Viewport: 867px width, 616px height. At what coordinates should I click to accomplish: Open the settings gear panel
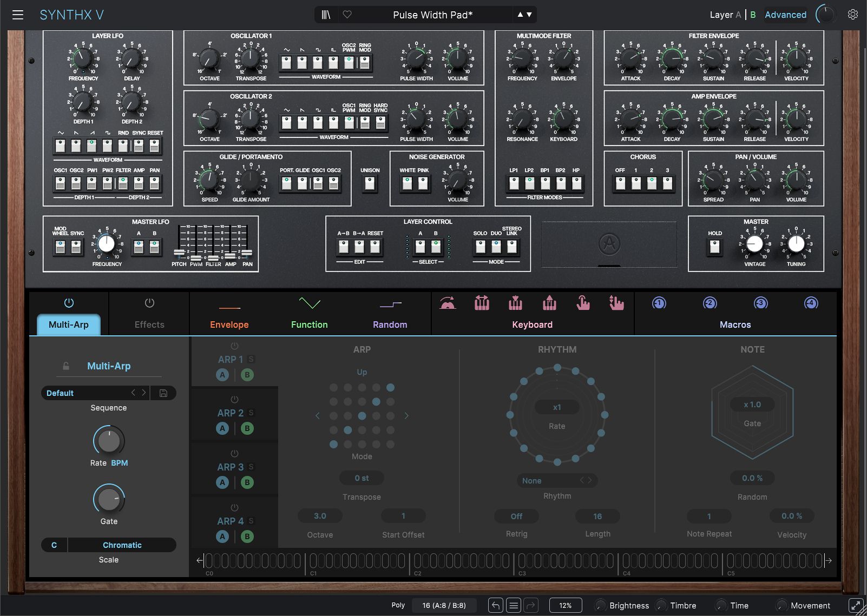853,15
